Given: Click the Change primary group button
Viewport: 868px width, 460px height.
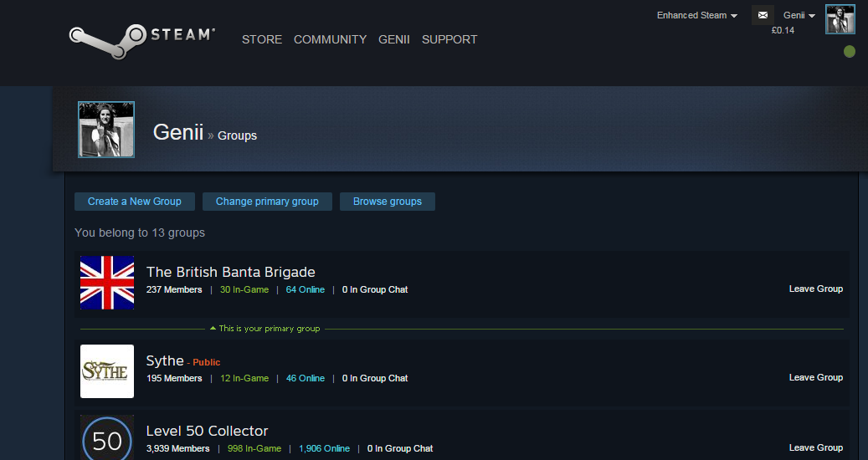Looking at the screenshot, I should point(267,202).
